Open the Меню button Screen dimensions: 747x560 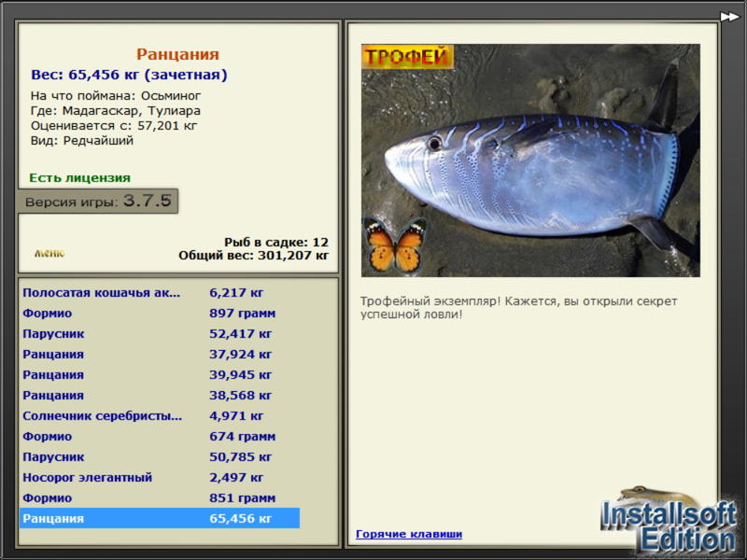[x=49, y=253]
